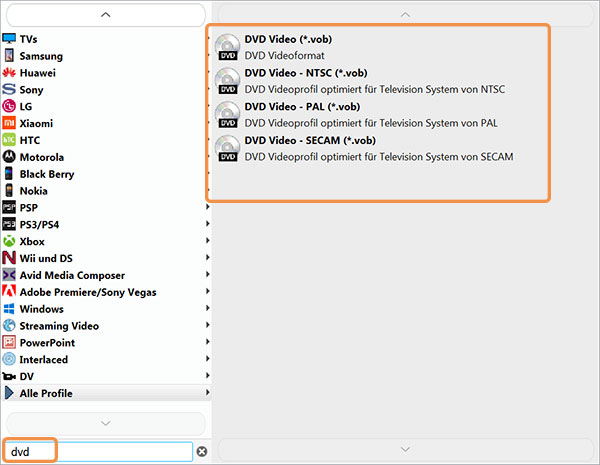
Task: Click the DVD Video - NTSC disc icon
Action: pos(227,81)
